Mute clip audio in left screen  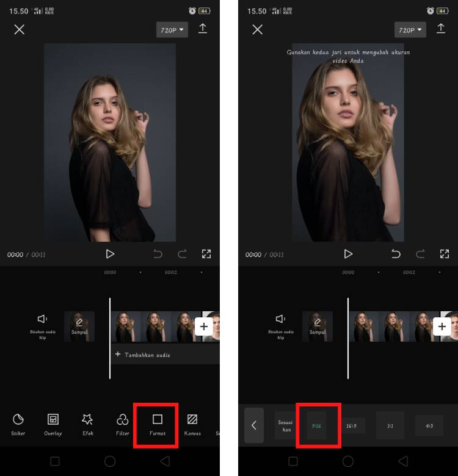point(43,326)
